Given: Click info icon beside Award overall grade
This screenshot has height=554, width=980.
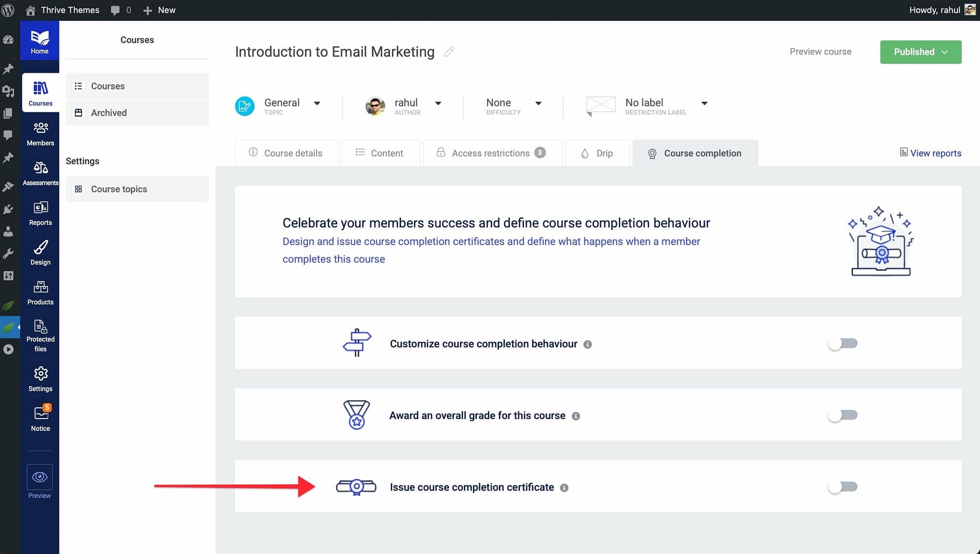Looking at the screenshot, I should click(x=576, y=416).
